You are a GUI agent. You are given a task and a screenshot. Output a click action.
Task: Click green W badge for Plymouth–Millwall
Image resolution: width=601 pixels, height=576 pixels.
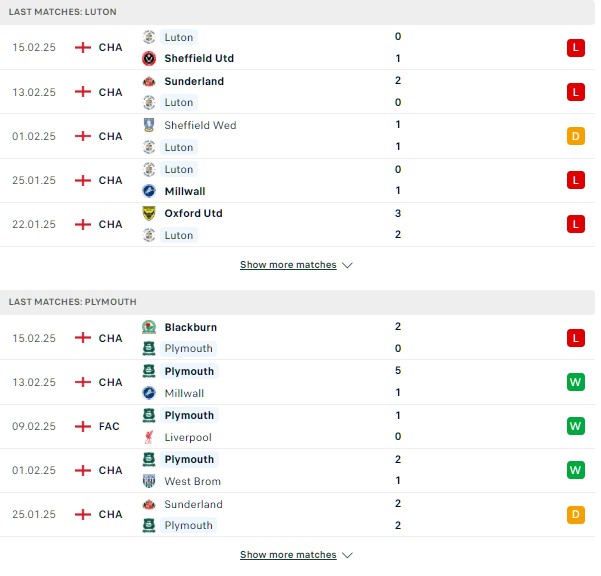coord(576,382)
